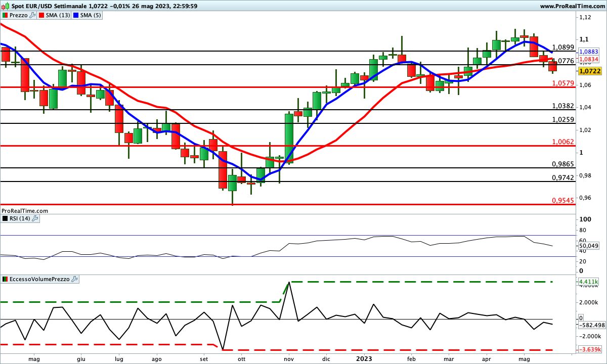
Task: Click the giu month label on the time axis
Action: coord(80,359)
